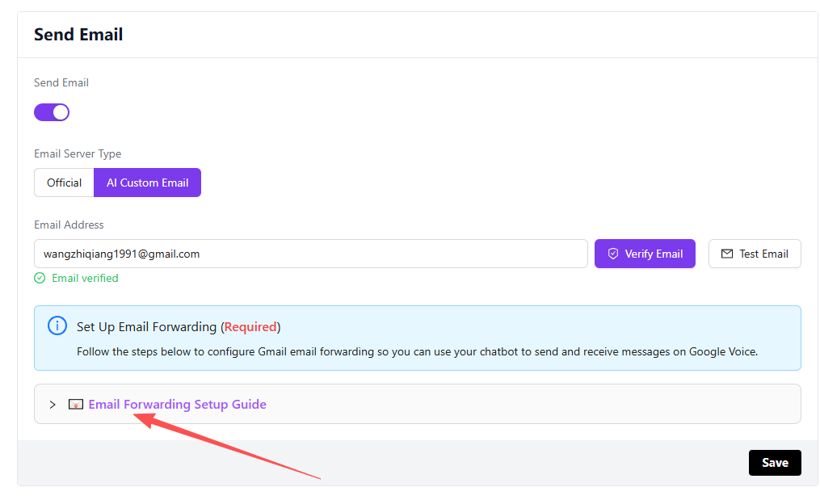
Task: Click the green checkmark verified icon
Action: (x=40, y=278)
